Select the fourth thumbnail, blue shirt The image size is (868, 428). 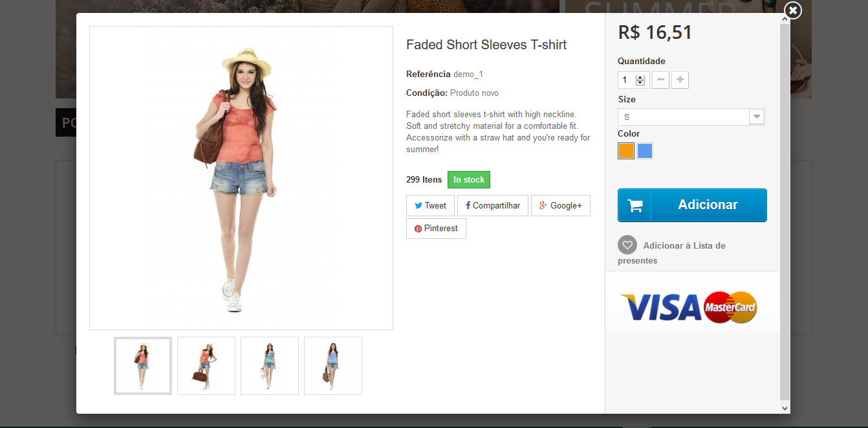pos(333,366)
